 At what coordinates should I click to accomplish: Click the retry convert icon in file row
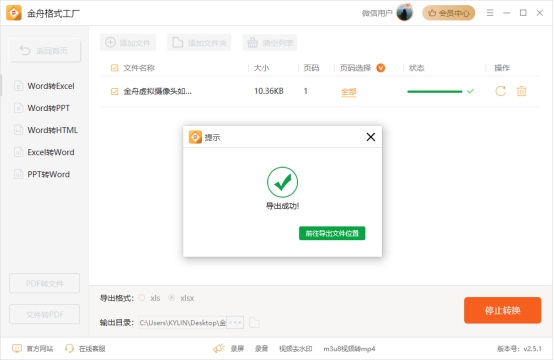500,91
